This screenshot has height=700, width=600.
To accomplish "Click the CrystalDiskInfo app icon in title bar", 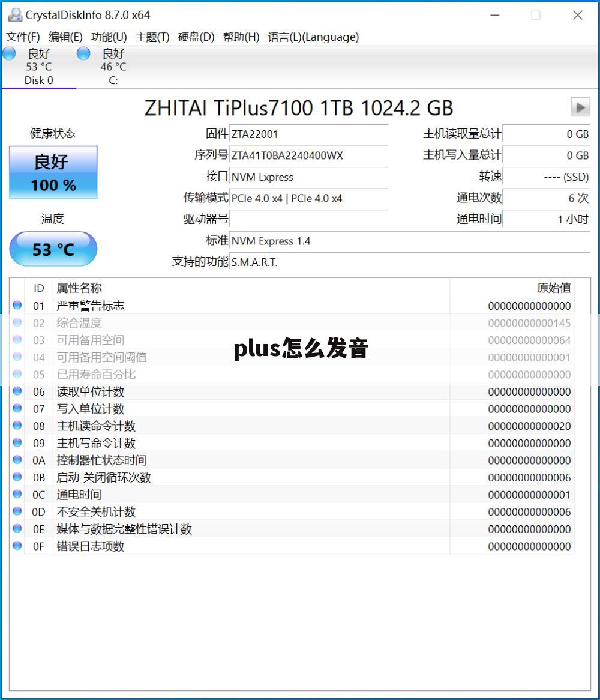I will (15, 15).
